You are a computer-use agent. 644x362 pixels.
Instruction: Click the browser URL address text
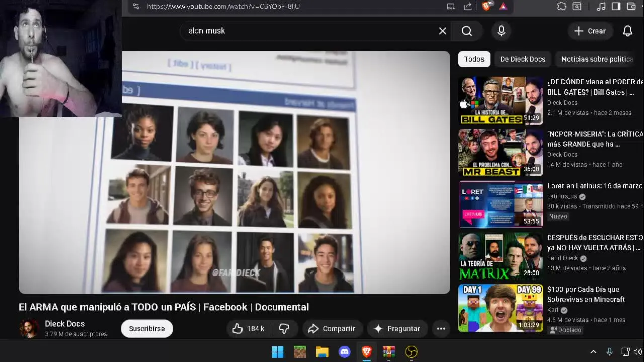click(223, 6)
